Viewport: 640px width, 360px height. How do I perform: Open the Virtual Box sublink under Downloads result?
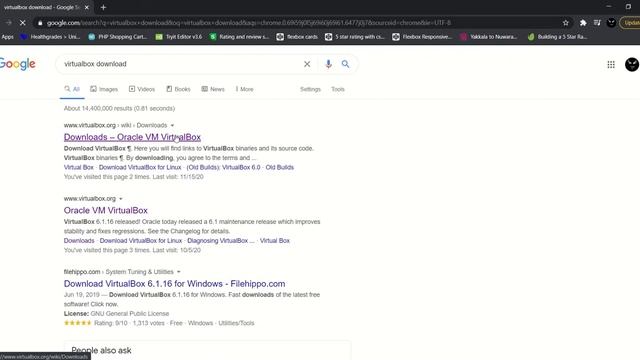point(78,167)
